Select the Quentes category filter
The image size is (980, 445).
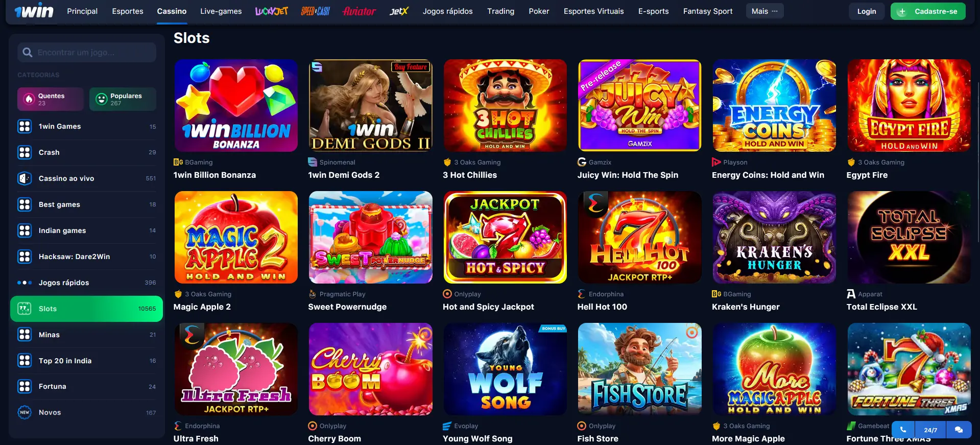coord(51,99)
